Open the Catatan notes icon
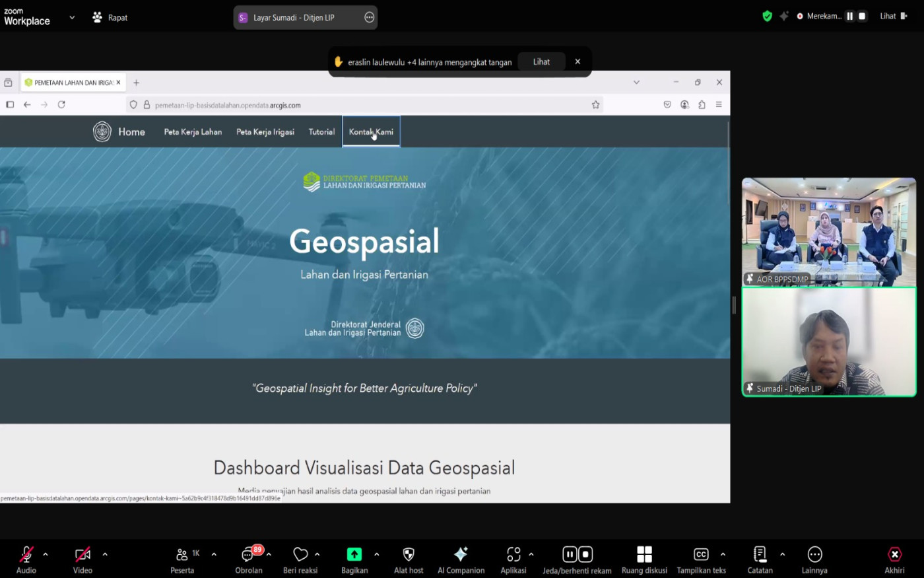Screen dimensions: 924x578 coord(760,555)
